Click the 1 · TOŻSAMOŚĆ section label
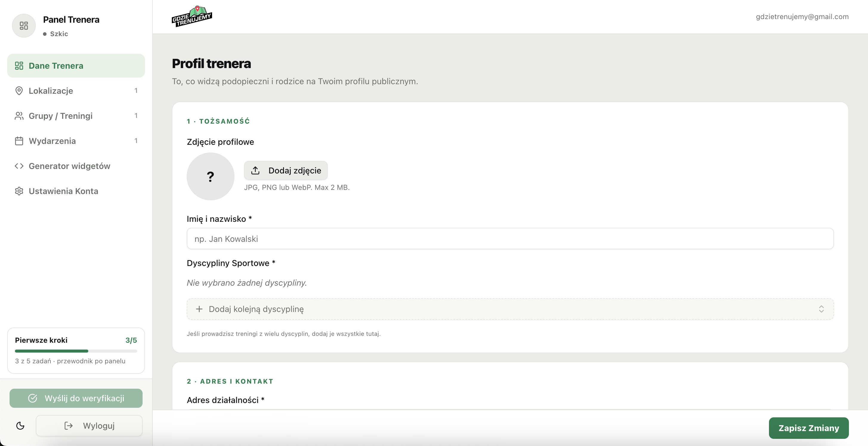 click(218, 121)
